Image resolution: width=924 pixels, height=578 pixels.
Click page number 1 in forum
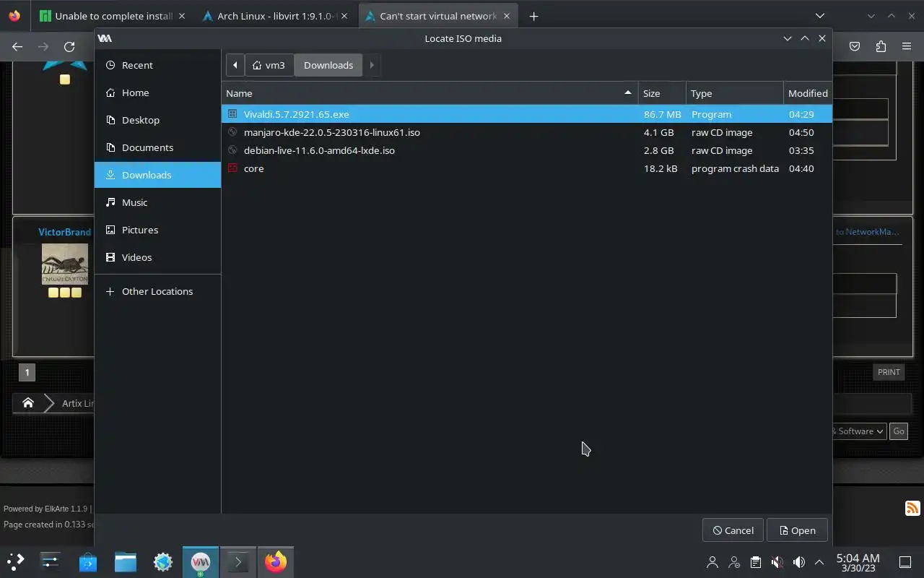pyautogui.click(x=27, y=372)
